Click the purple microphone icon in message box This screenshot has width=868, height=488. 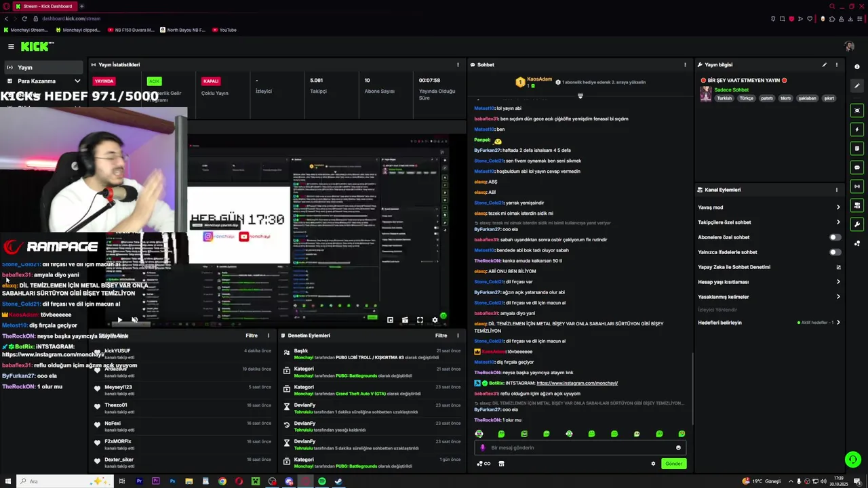coord(483,447)
